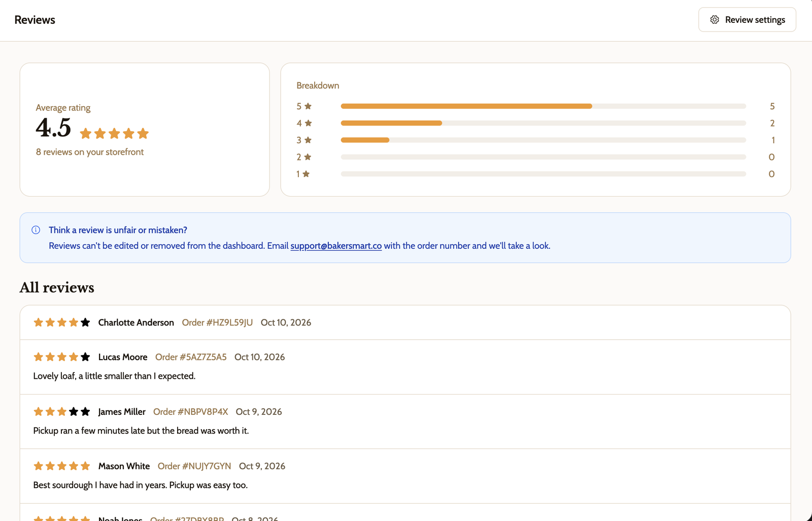
Task: Click the 2 star empty breakdown bar
Action: pos(544,157)
